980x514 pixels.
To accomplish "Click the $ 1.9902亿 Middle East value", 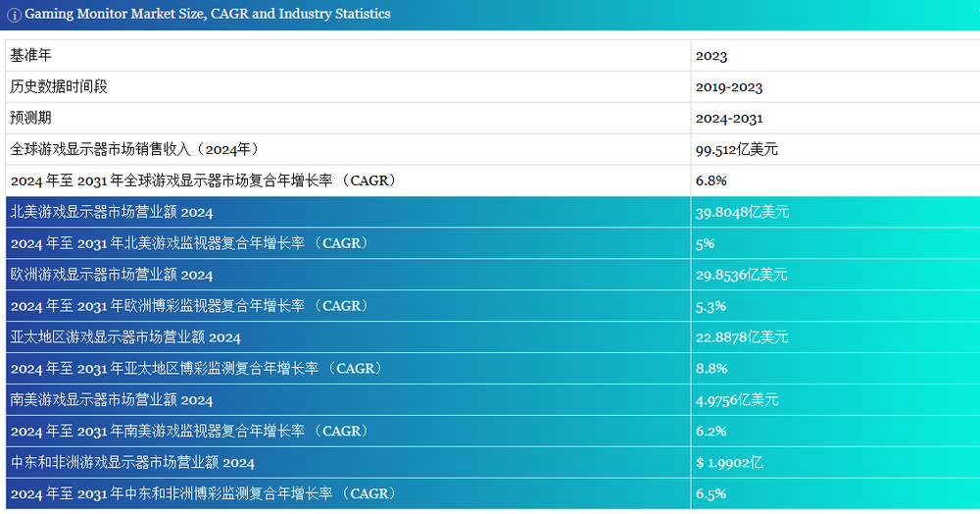I will (729, 463).
